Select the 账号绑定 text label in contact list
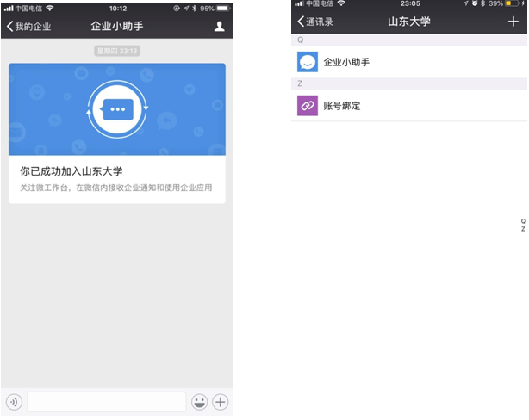529x420 pixels. (x=341, y=105)
